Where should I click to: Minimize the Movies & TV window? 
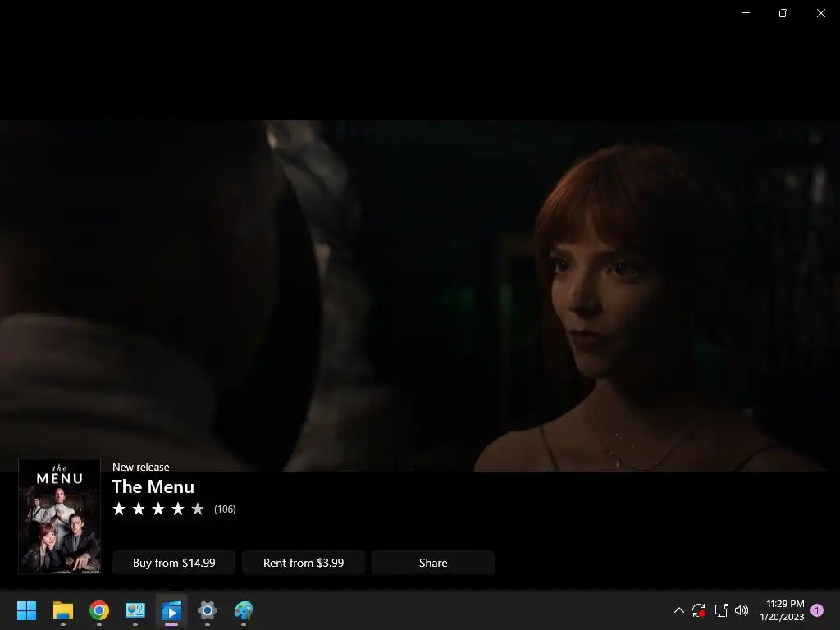[x=746, y=13]
